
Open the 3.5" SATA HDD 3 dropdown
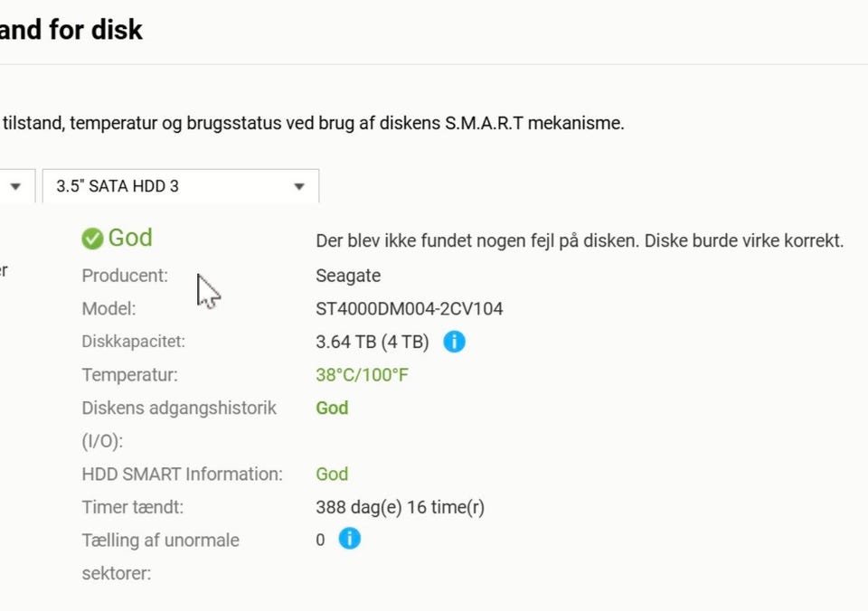(181, 186)
